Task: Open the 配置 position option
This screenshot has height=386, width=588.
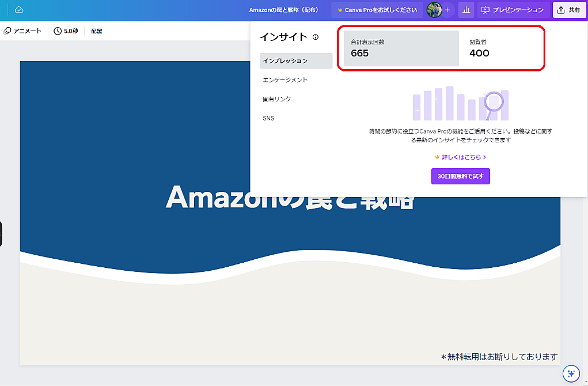Action: coord(96,31)
